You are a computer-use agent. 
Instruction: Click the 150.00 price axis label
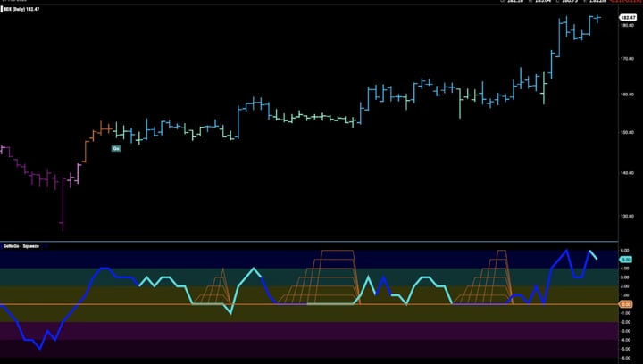pyautogui.click(x=627, y=133)
